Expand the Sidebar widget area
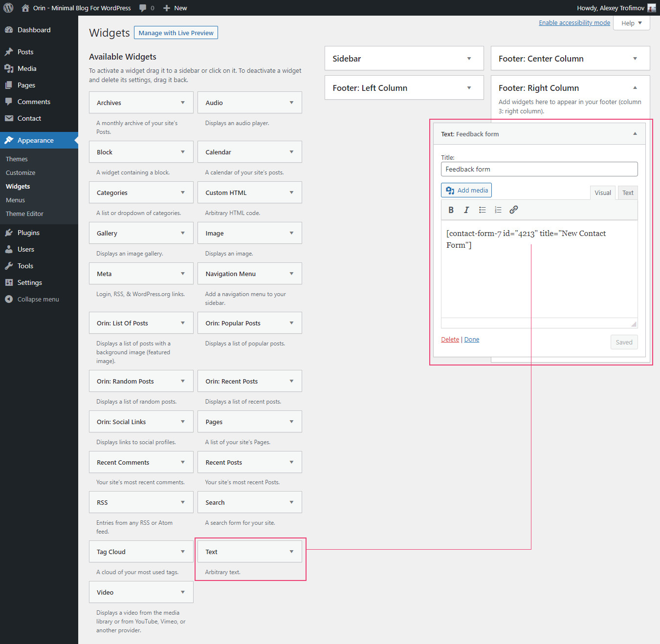The width and height of the screenshot is (660, 644). (469, 58)
